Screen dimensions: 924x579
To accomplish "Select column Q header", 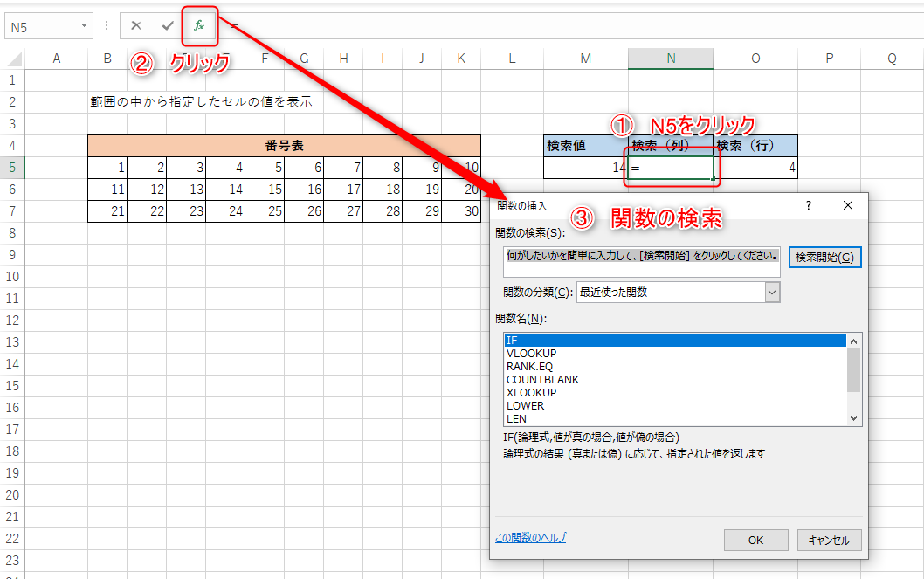I will click(892, 59).
